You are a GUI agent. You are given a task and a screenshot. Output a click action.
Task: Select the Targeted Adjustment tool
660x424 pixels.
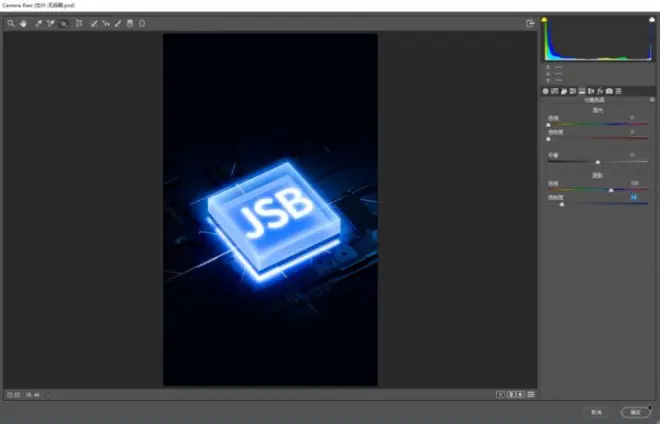point(64,24)
